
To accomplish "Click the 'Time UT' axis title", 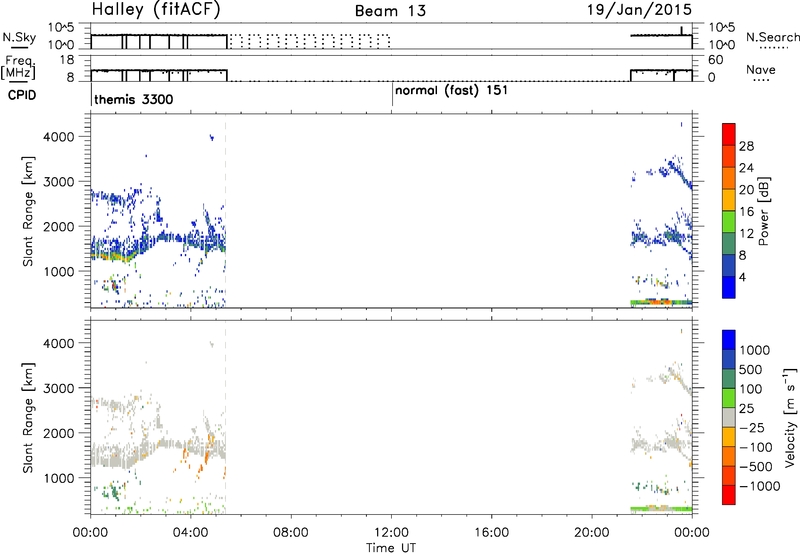I will (391, 547).
